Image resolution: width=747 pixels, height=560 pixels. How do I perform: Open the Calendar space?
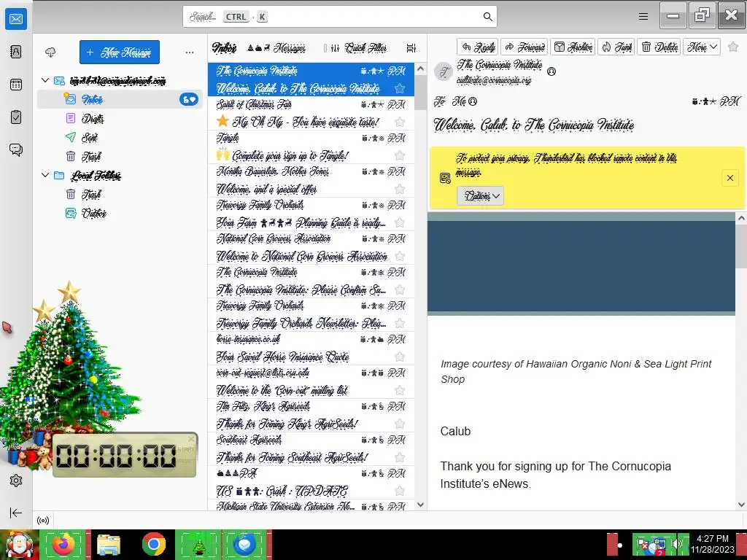coord(16,85)
